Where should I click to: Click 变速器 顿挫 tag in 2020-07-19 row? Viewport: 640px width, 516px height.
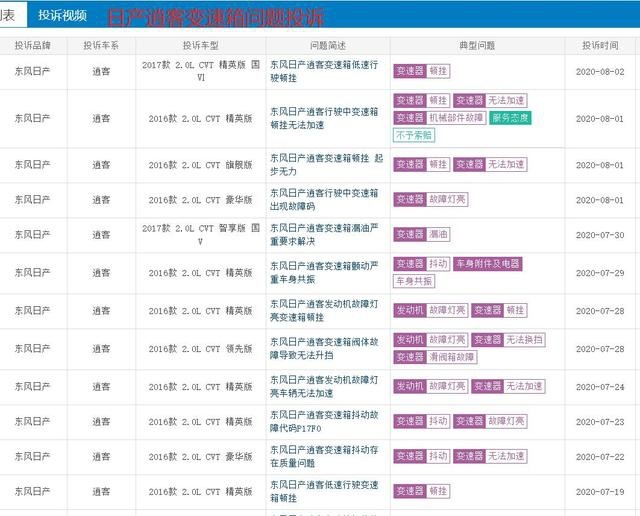[422, 491]
